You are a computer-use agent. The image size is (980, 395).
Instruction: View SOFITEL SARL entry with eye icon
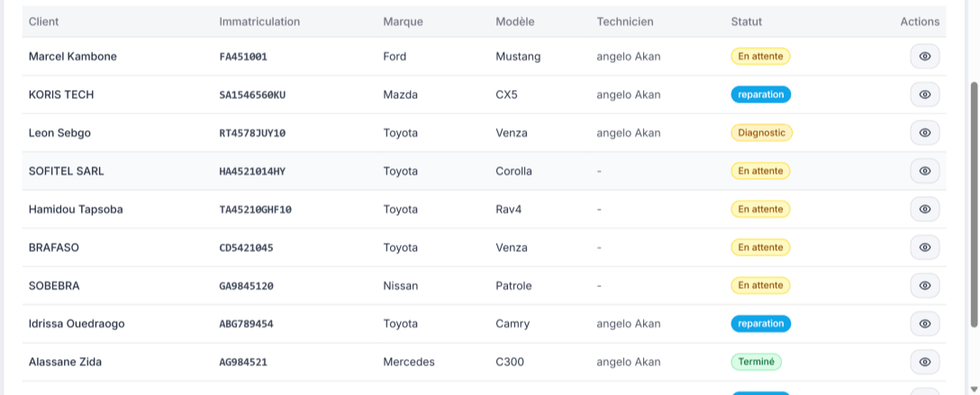coord(924,171)
